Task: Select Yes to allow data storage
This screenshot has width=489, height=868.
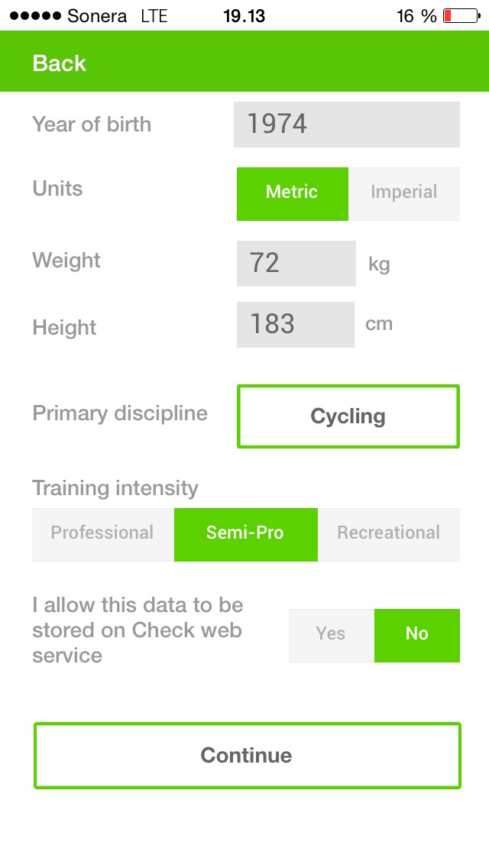Action: click(331, 635)
